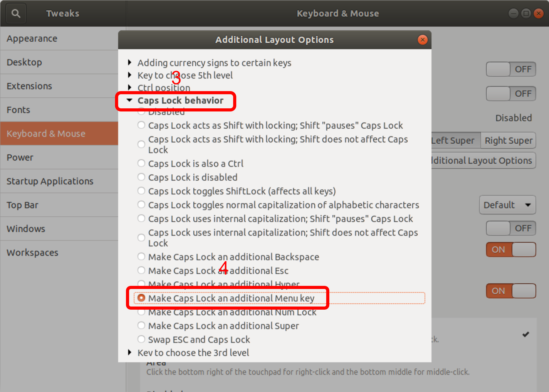The image size is (549, 392).
Task: Close the Keyboard & Mouse window
Action: tap(539, 13)
